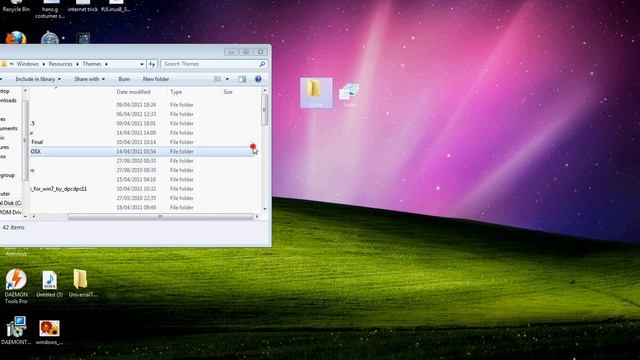Sort by the Size column header
Image resolution: width=640 pixels, height=360 pixels.
228,92
